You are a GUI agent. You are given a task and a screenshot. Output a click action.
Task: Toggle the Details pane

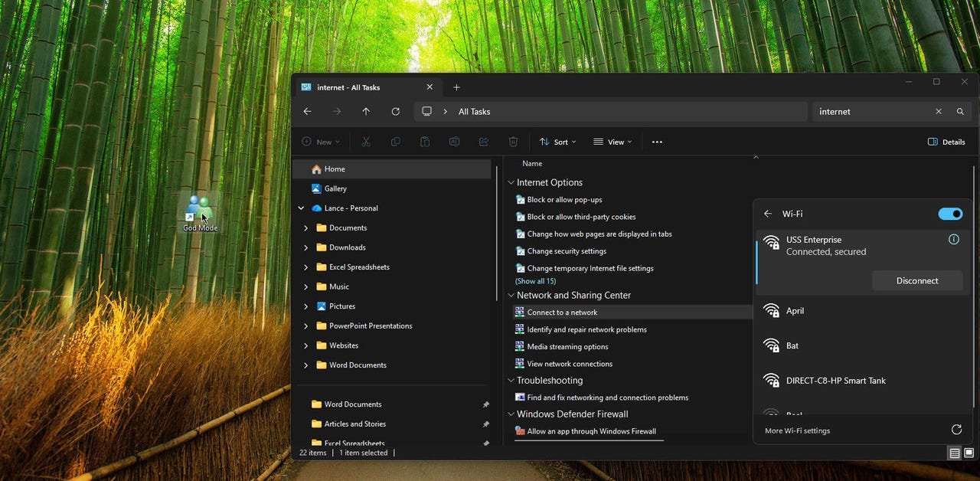coord(946,142)
